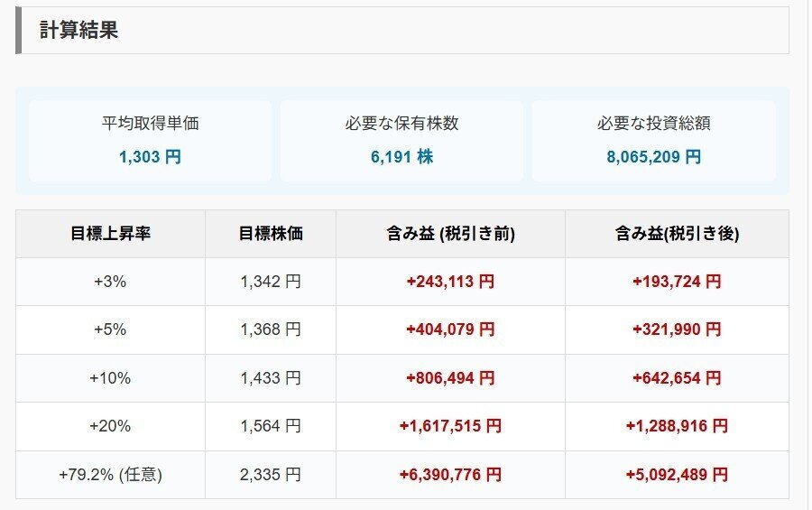Click the 含み益 (税引き前) column header

[450, 233]
